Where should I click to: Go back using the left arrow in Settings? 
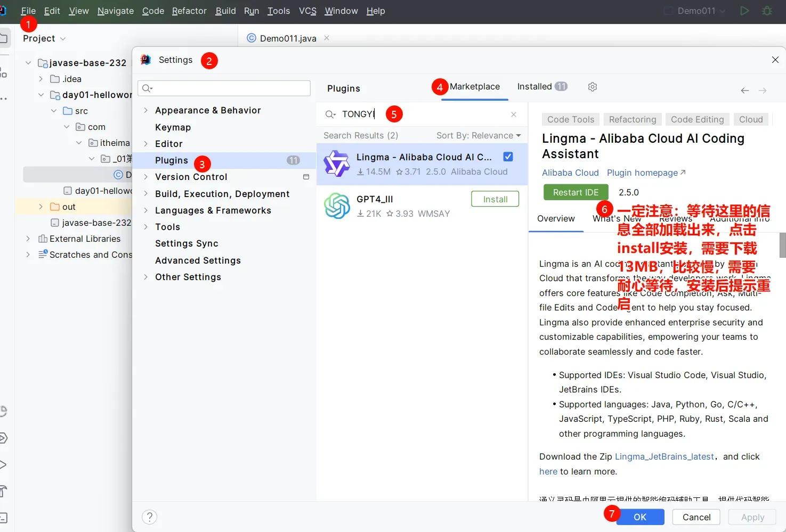(745, 91)
